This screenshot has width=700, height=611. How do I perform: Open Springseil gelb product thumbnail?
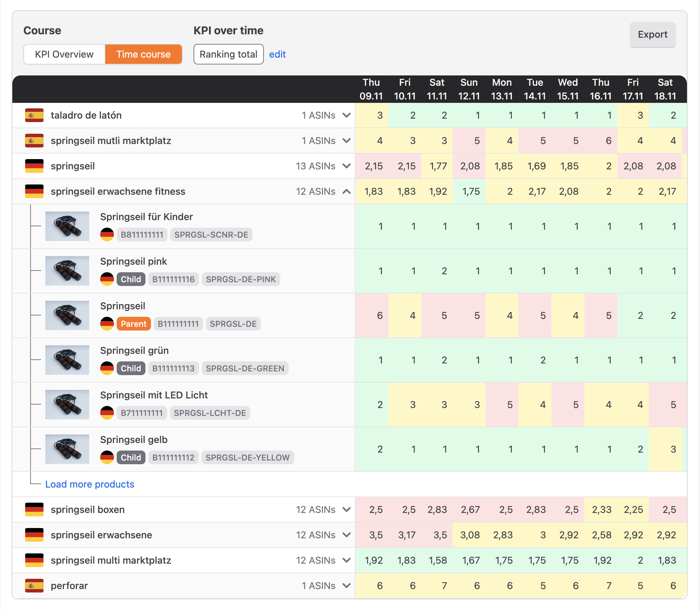click(x=67, y=449)
